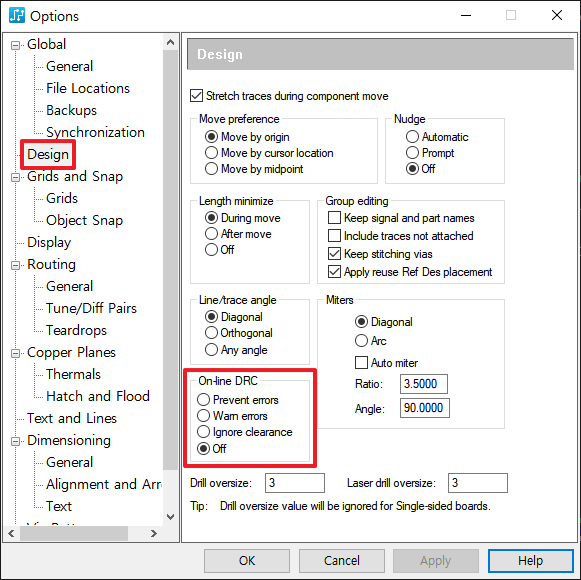
Task: Collapse the Copper Planes node
Action: coord(15,353)
